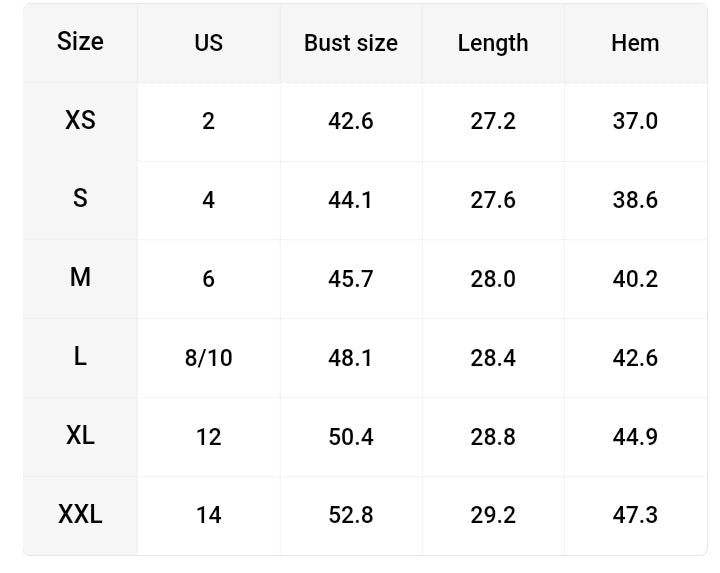Viewport: 720px width, 573px height.
Task: Select the XXL size row label
Action: (80, 514)
